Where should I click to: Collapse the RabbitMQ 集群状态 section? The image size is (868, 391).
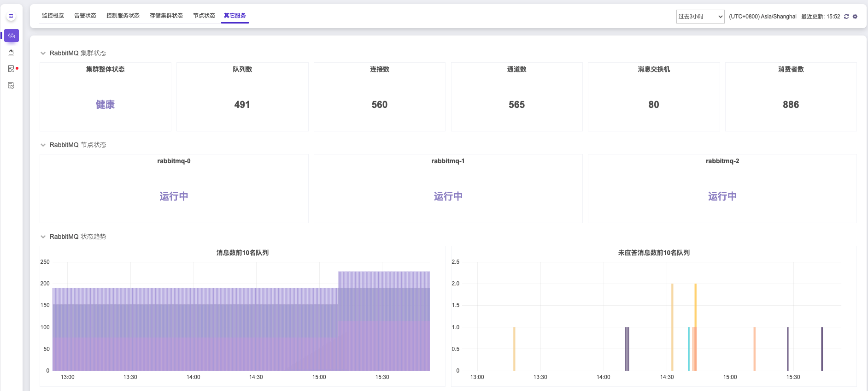coord(43,53)
